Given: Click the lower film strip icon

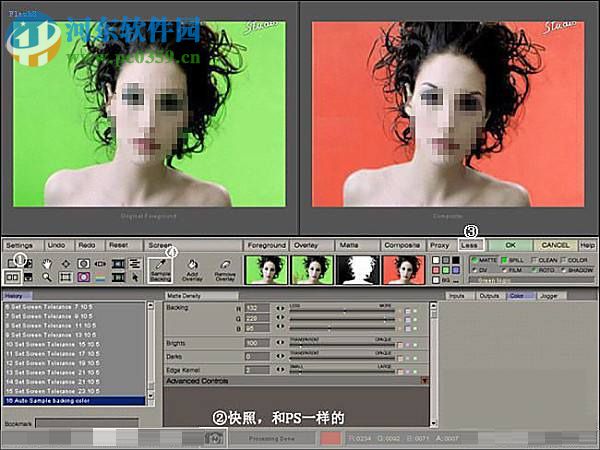Looking at the screenshot, I should (118, 277).
